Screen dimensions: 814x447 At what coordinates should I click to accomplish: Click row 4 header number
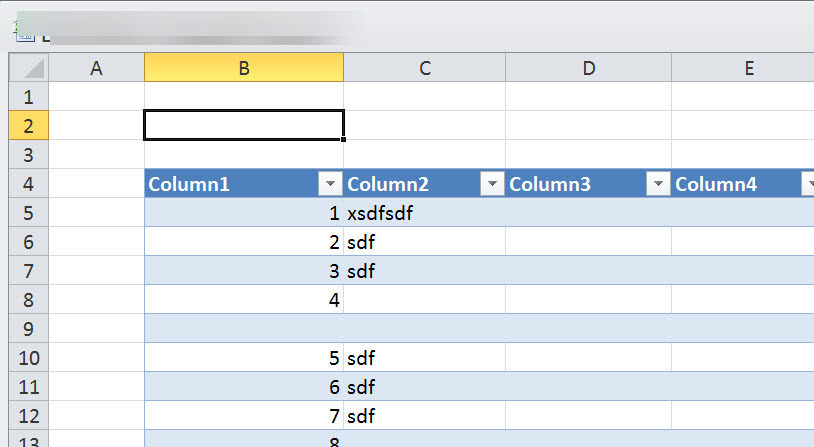tap(28, 184)
